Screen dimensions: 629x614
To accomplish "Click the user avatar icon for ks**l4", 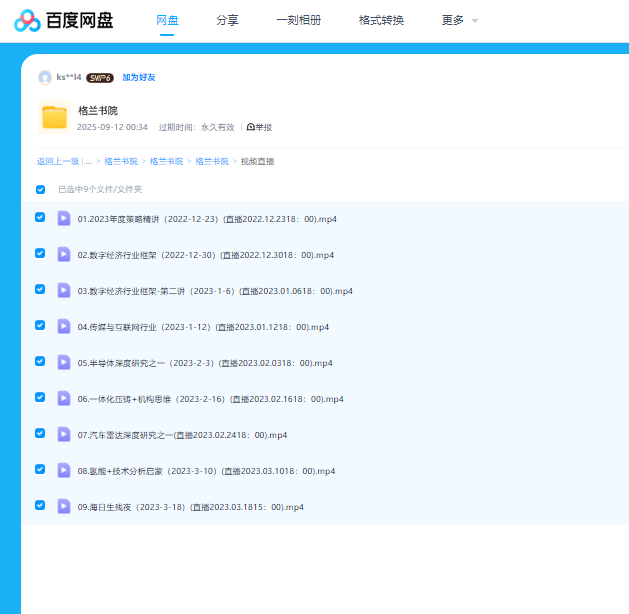I will (44, 77).
